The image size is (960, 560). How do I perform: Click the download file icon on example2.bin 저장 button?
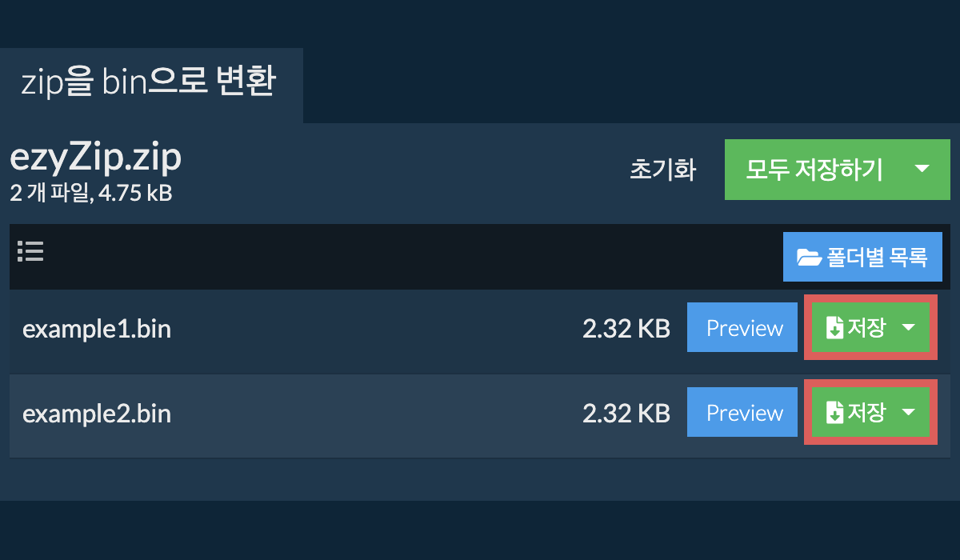coord(834,412)
